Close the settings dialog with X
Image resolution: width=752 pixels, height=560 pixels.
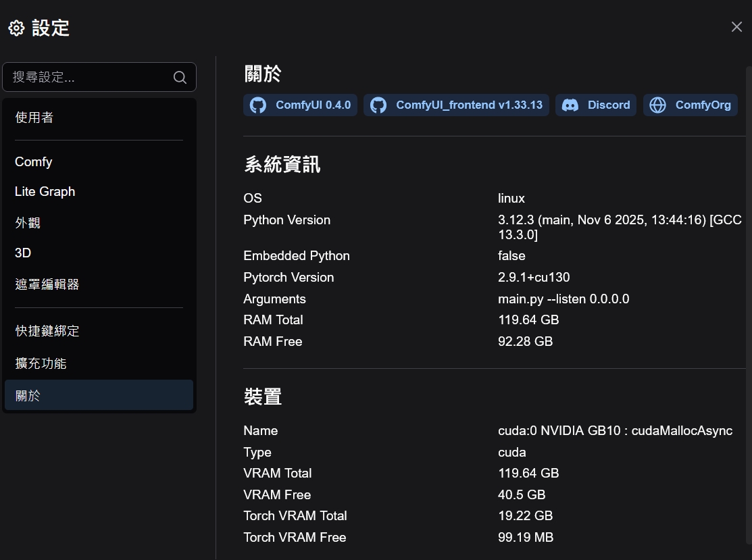[x=736, y=27]
